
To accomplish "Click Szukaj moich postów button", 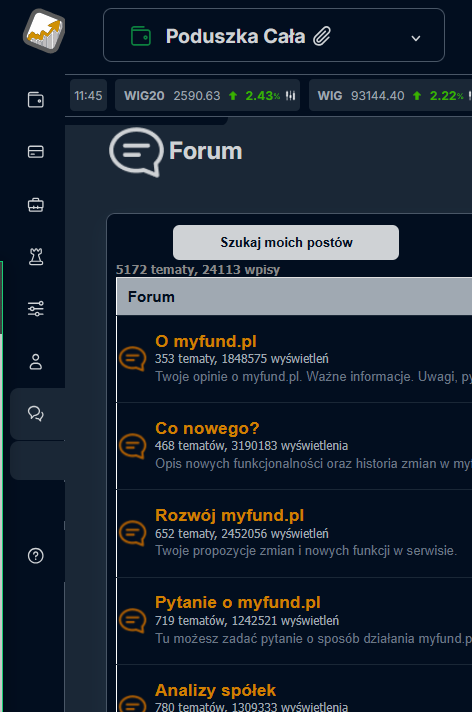I will pyautogui.click(x=286, y=242).
